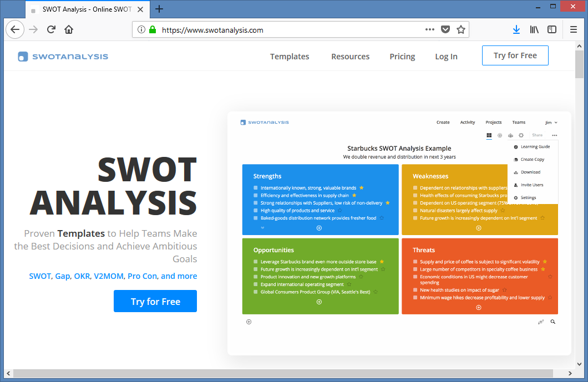Check 'High quality of products and service'
This screenshot has width=588, height=382.
point(255,210)
